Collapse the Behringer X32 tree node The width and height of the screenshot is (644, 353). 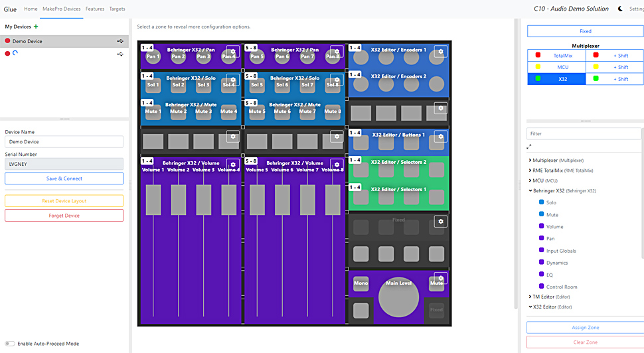pyautogui.click(x=530, y=191)
